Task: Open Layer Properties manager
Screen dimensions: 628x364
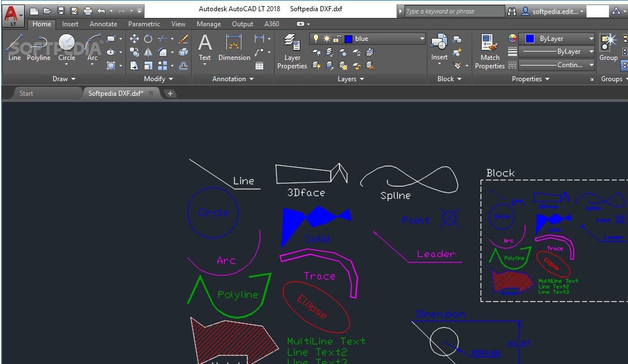Action: pos(292,52)
